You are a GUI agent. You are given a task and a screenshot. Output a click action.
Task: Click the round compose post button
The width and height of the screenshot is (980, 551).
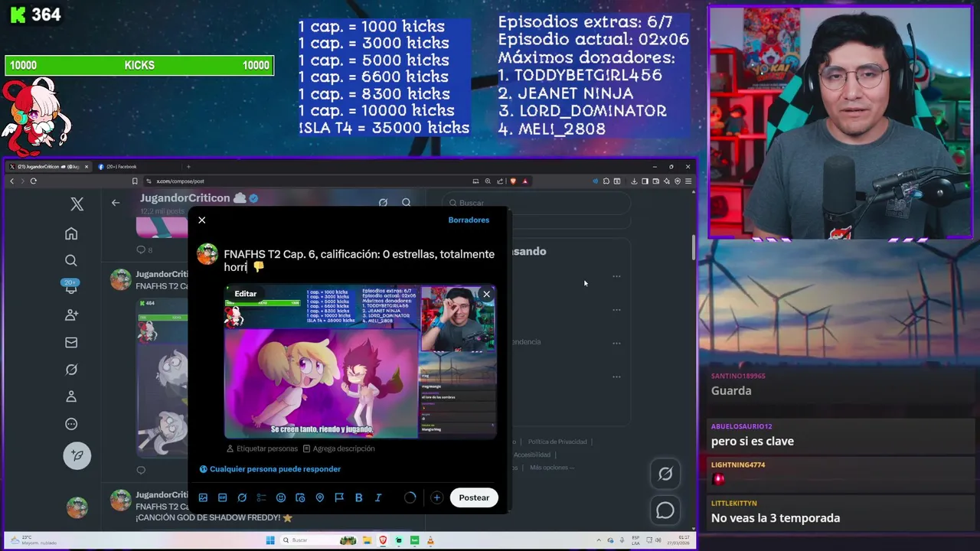tap(77, 455)
